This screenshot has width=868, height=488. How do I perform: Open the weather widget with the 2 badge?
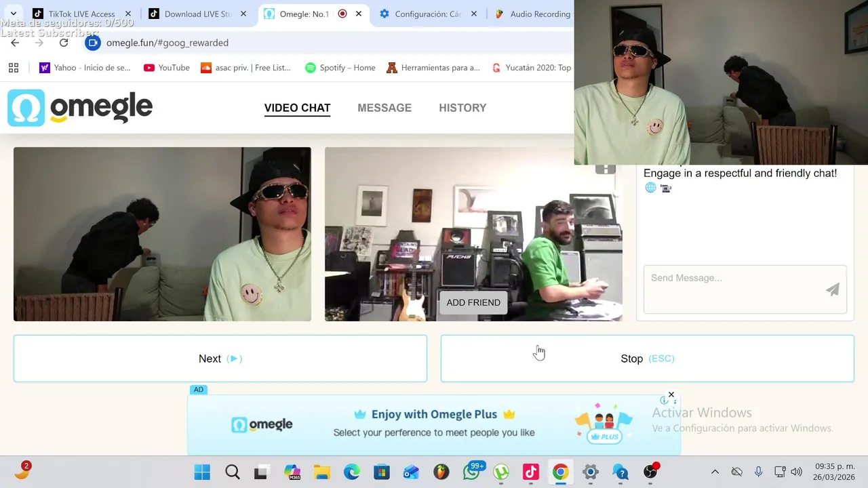22,471
